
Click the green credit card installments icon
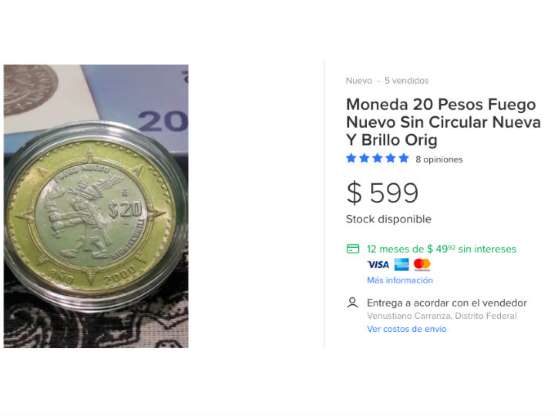coord(353,249)
